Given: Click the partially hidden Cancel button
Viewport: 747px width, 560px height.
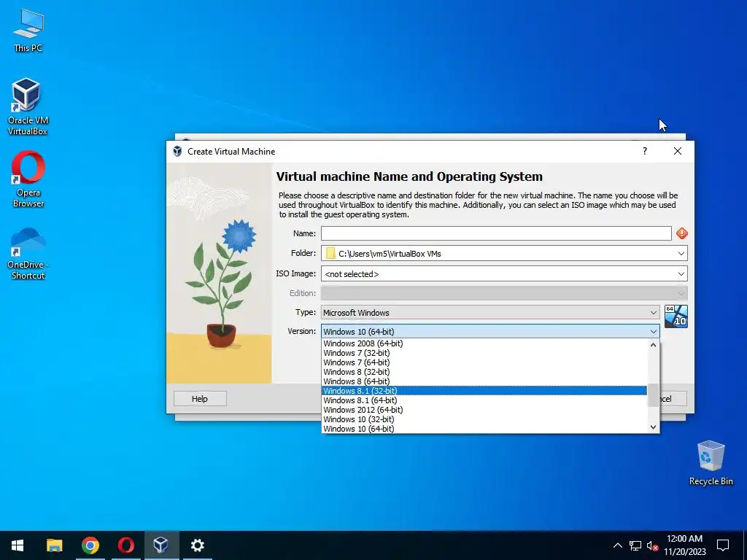Looking at the screenshot, I should pyautogui.click(x=673, y=399).
